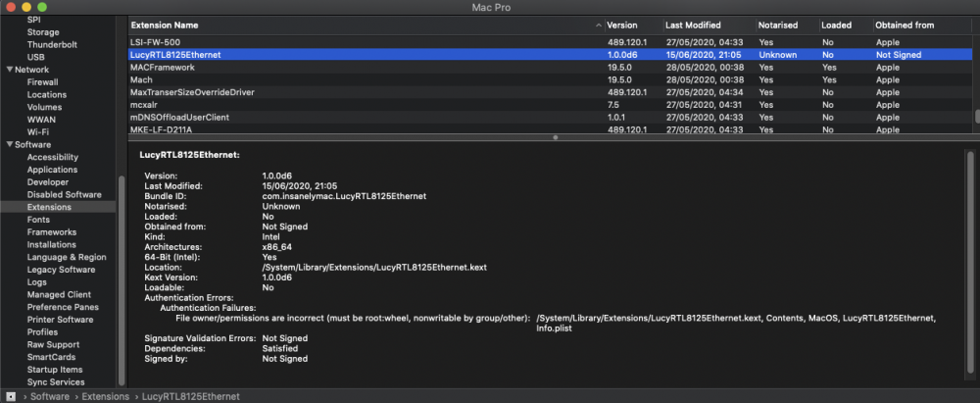Viewport: 980px width, 403px height.
Task: Select Disabled Software in the sidebar
Action: tap(65, 194)
